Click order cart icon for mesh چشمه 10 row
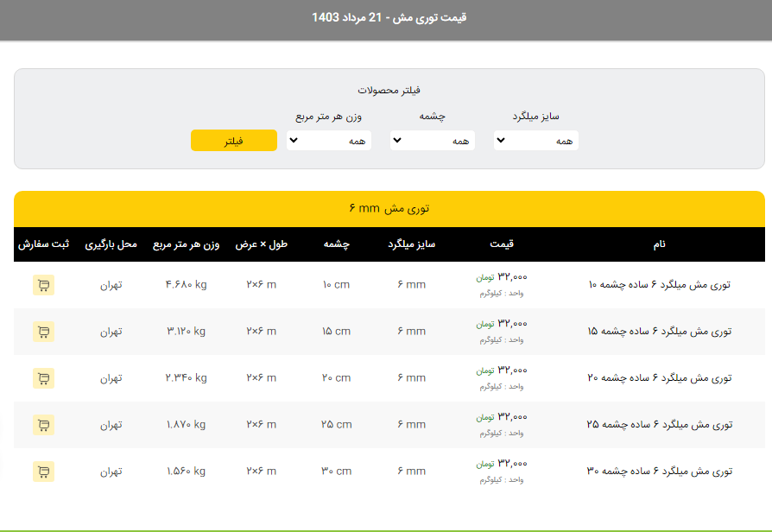 (43, 285)
